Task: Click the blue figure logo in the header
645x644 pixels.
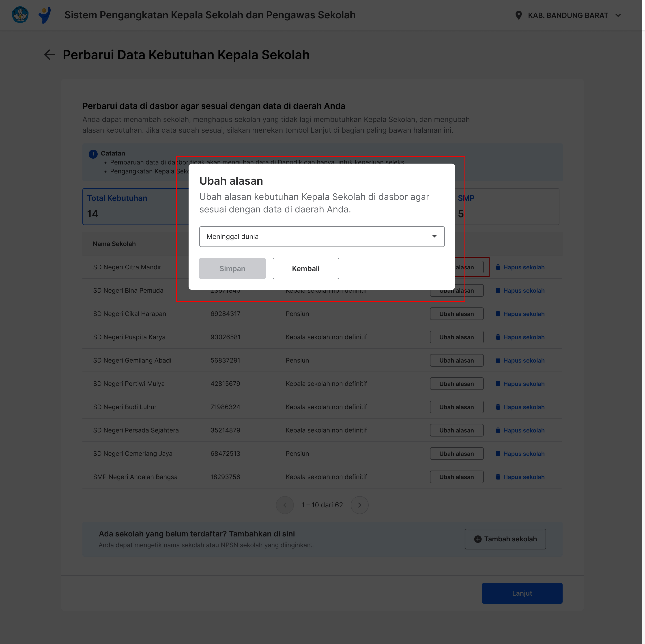Action: coord(45,15)
